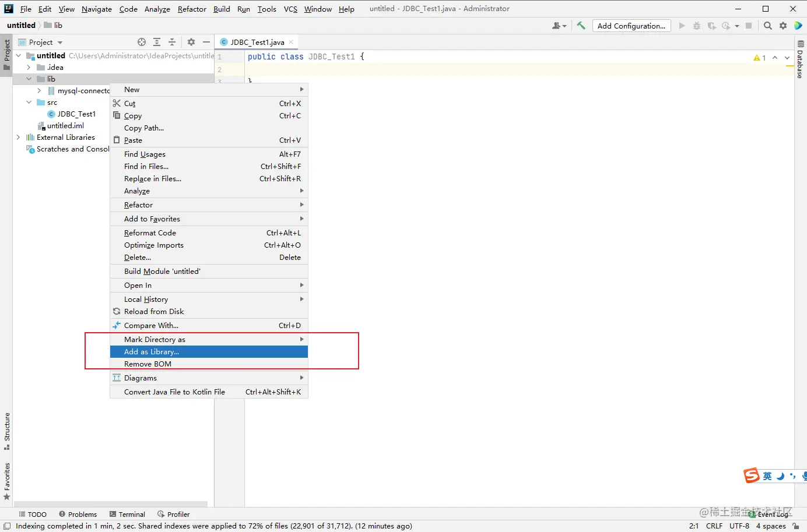Close the JDBC_Test1.java editor tab

point(291,42)
